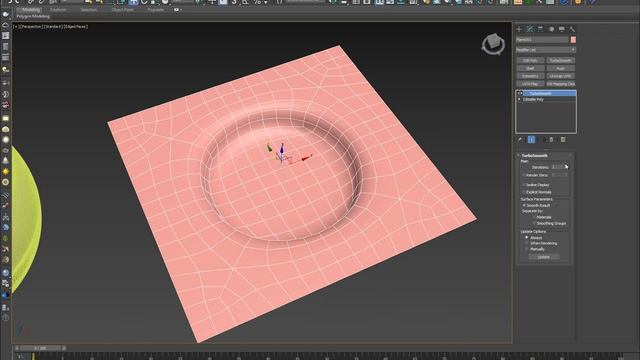
Task: Click the Update button
Action: tap(544, 257)
